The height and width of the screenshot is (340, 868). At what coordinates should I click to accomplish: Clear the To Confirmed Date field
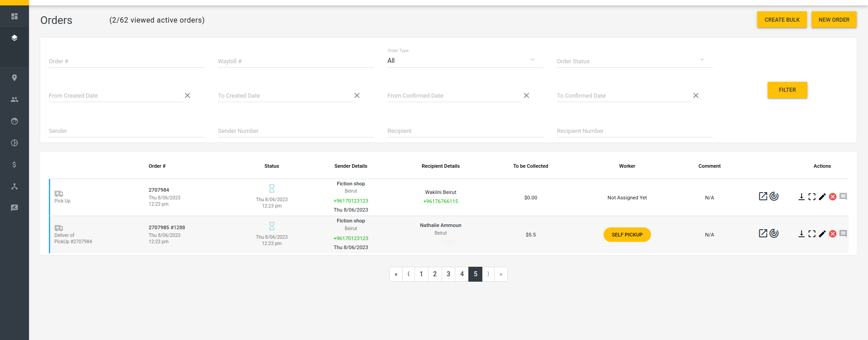tap(696, 95)
